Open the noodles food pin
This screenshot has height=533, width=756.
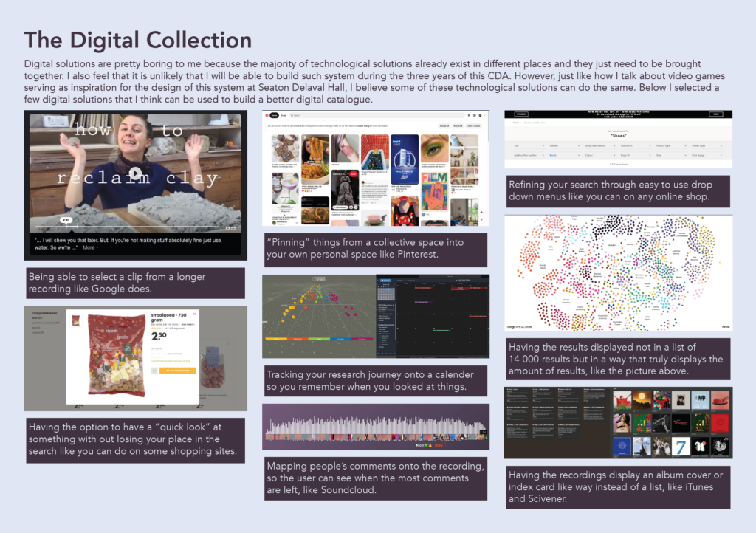(315, 159)
